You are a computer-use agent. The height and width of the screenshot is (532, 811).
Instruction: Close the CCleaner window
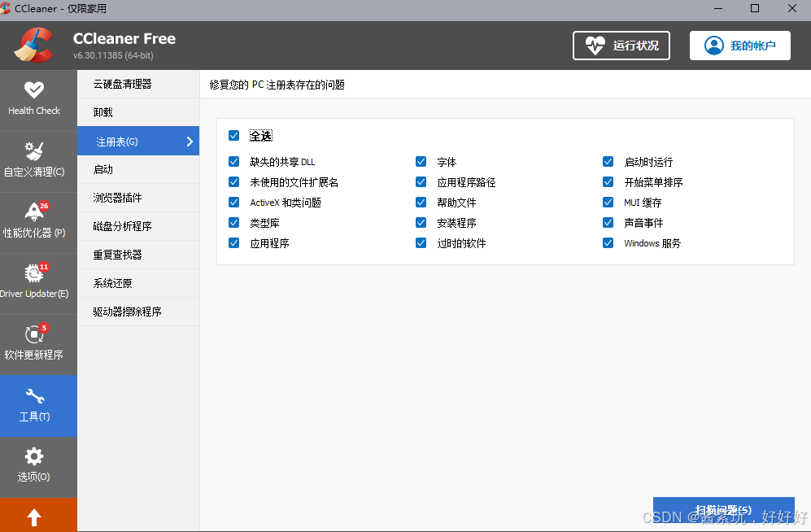(791, 8)
